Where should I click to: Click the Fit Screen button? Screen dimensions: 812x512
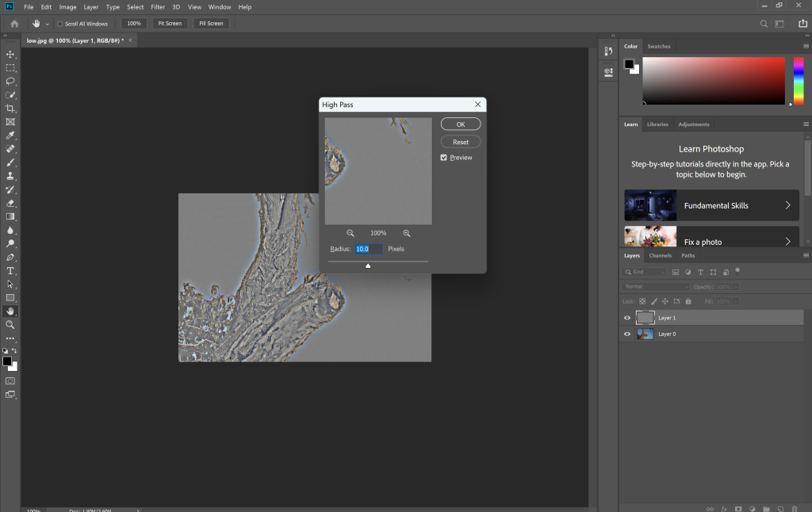click(x=170, y=23)
